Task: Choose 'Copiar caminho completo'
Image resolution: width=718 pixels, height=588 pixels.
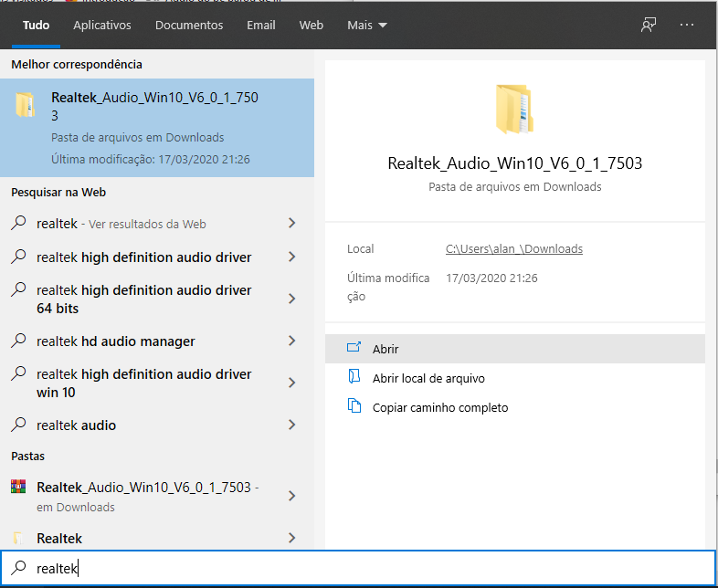Action: click(x=514, y=407)
